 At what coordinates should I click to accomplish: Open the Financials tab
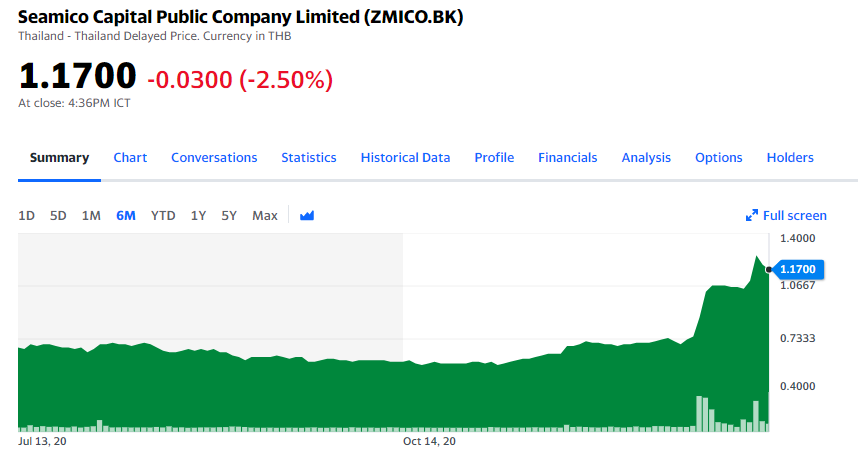[x=567, y=158]
